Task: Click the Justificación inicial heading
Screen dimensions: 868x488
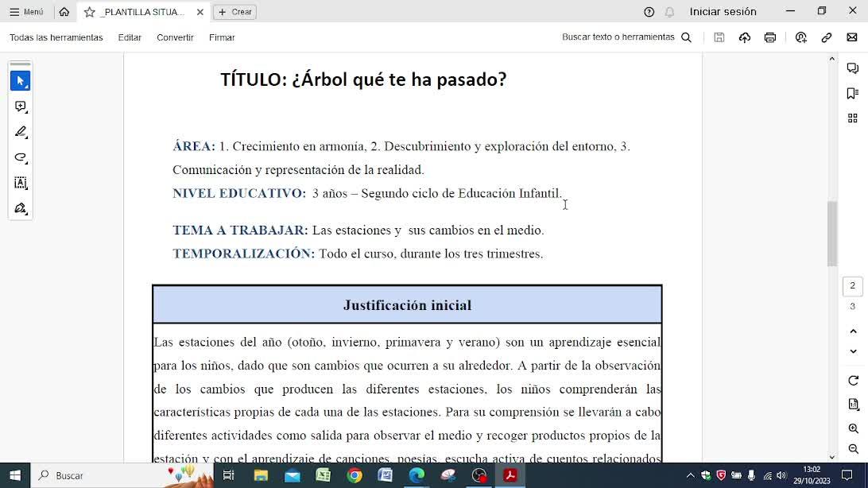Action: click(408, 305)
